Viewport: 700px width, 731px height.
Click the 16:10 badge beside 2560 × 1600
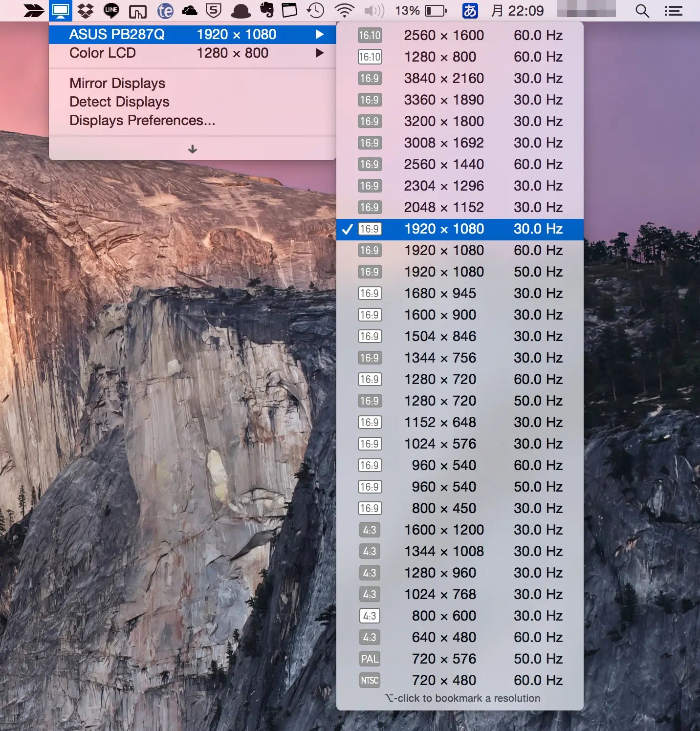[370, 35]
